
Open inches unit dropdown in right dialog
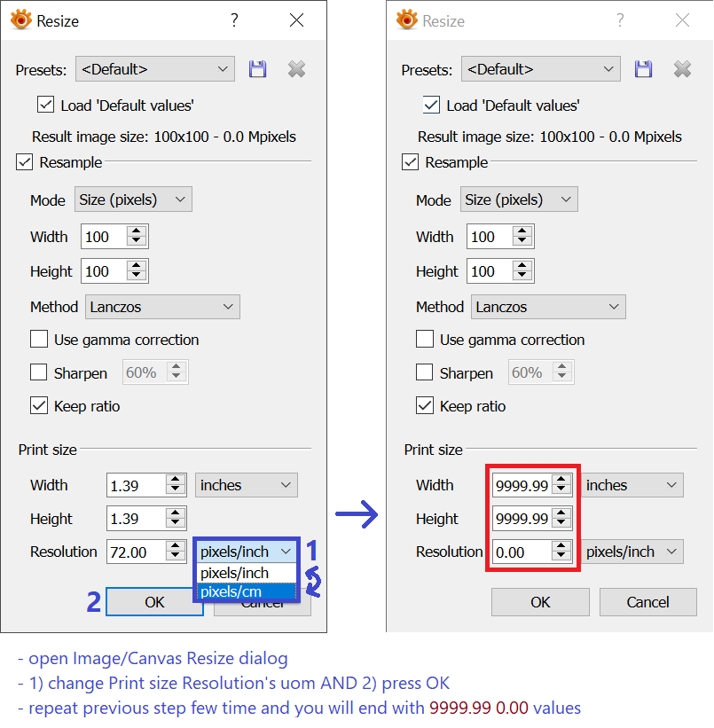(x=632, y=485)
